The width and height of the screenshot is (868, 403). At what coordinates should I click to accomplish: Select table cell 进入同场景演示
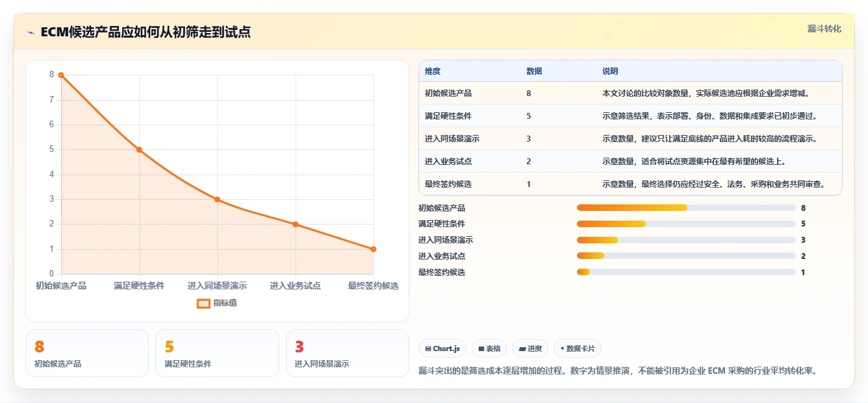(x=452, y=139)
